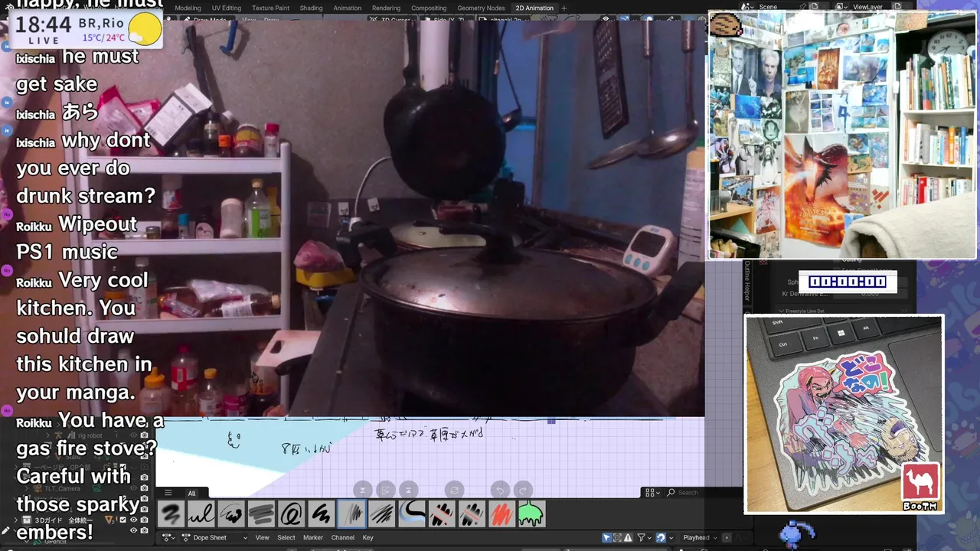Select the cursive 'ul' ink pen brush
980x551 pixels.
201,514
